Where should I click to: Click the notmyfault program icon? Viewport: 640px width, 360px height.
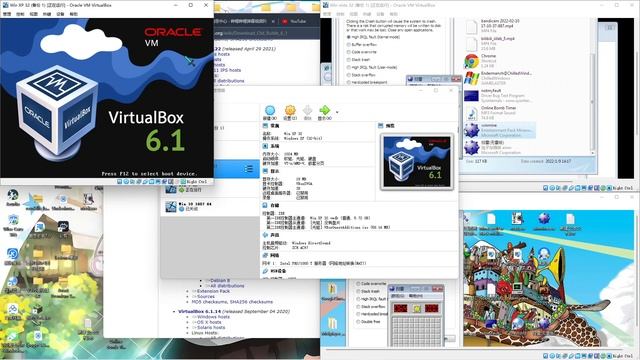click(471, 96)
